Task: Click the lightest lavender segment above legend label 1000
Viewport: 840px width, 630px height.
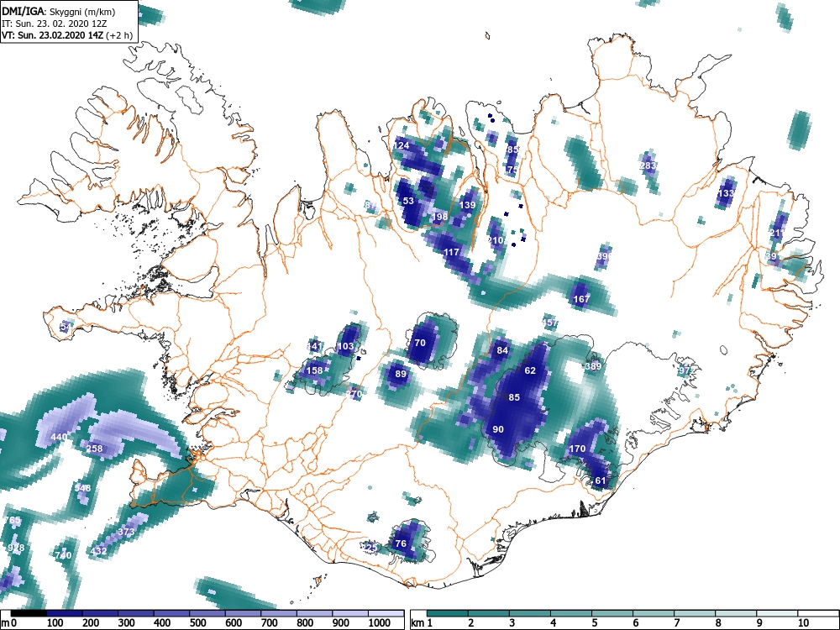Action: pyautogui.click(x=386, y=613)
